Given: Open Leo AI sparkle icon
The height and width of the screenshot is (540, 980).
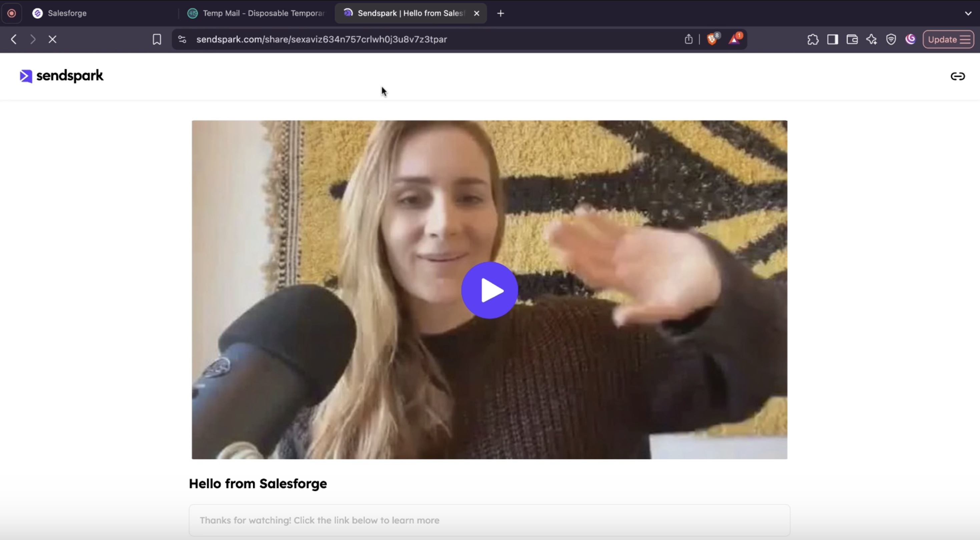Looking at the screenshot, I should pos(872,39).
